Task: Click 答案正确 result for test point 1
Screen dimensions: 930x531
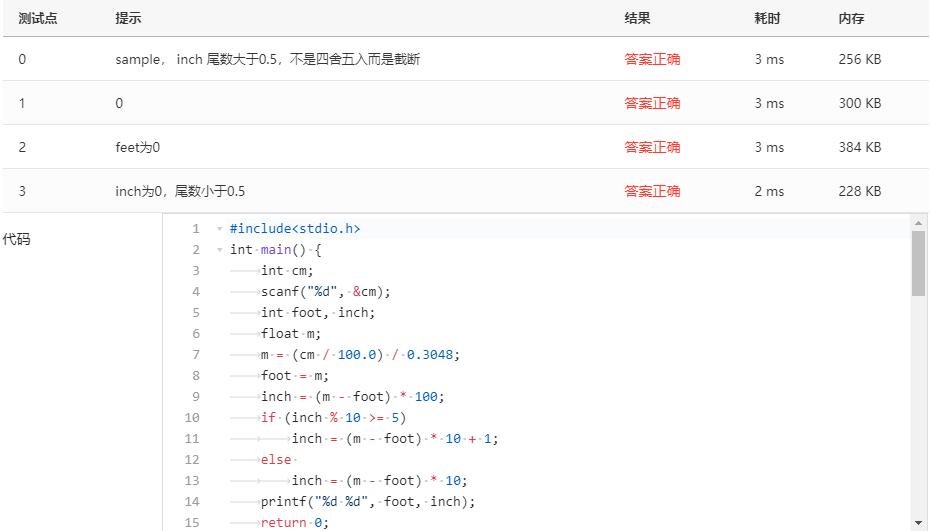Action: pyautogui.click(x=652, y=103)
